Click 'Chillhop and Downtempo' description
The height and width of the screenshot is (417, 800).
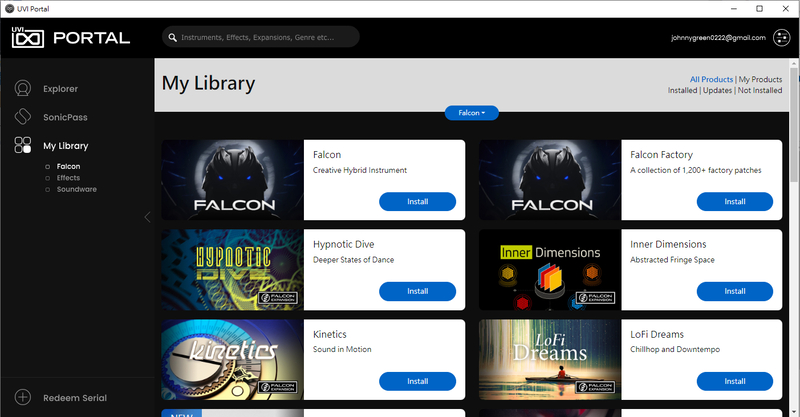pos(675,349)
